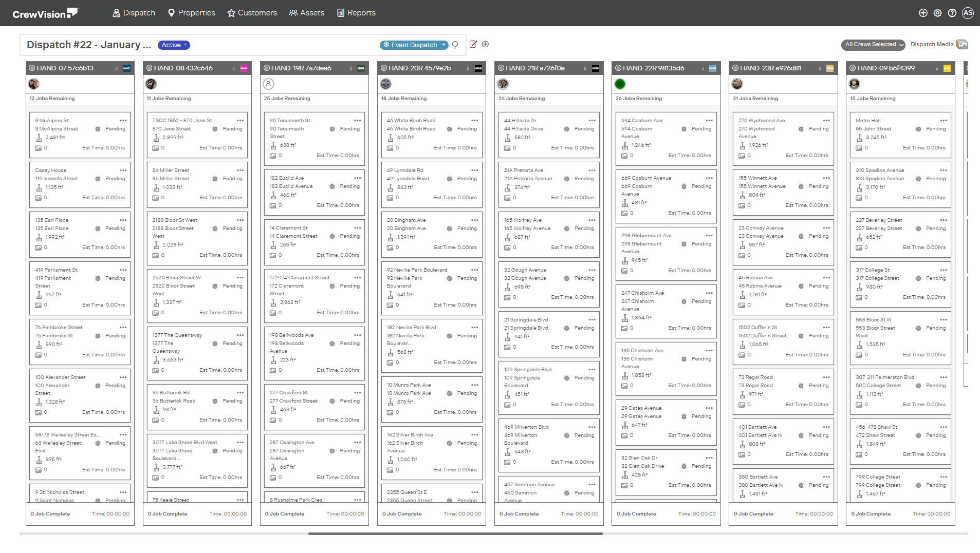This screenshot has height=553, width=980.
Task: Click photo count icon on Metro Hall card
Action: point(859,148)
